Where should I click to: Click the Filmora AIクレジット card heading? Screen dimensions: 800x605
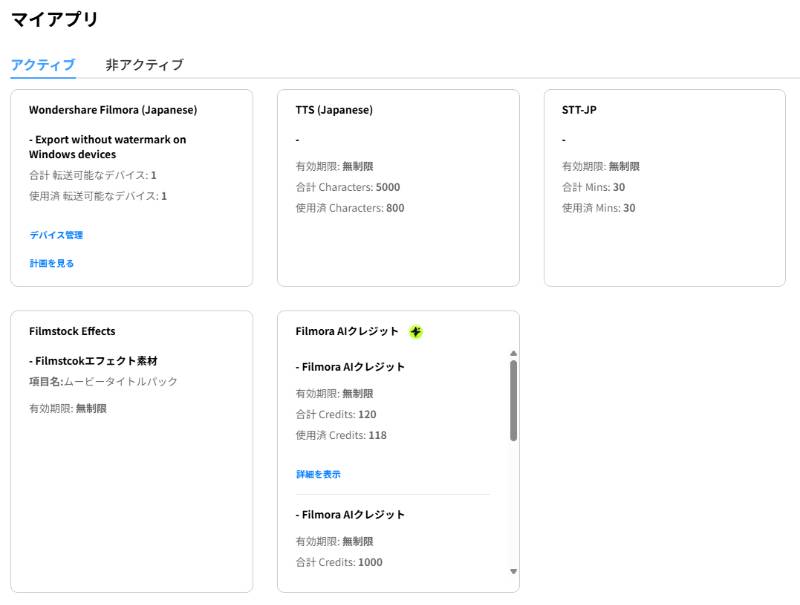(347, 331)
